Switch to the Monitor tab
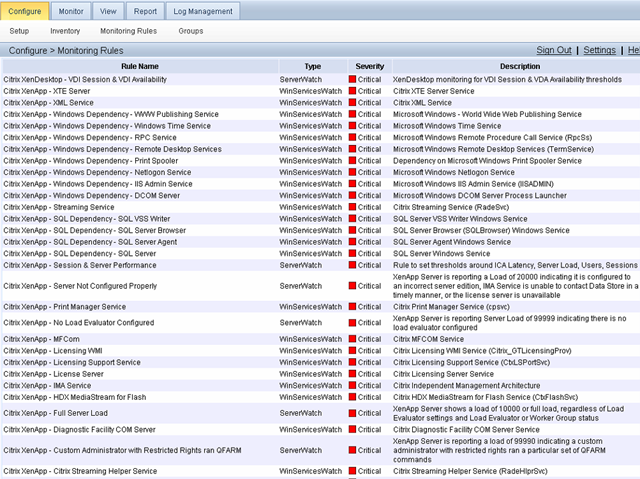Image resolution: width=640 pixels, height=479 pixels. pyautogui.click(x=71, y=11)
